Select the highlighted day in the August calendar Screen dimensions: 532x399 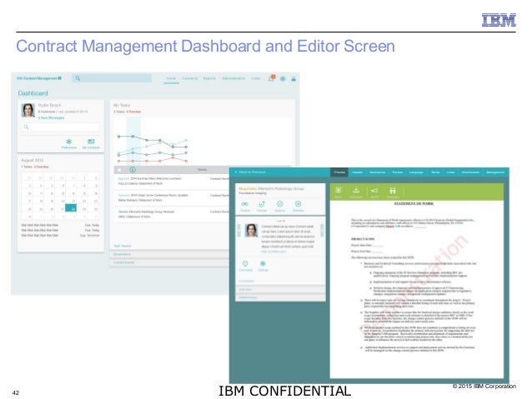(x=73, y=209)
